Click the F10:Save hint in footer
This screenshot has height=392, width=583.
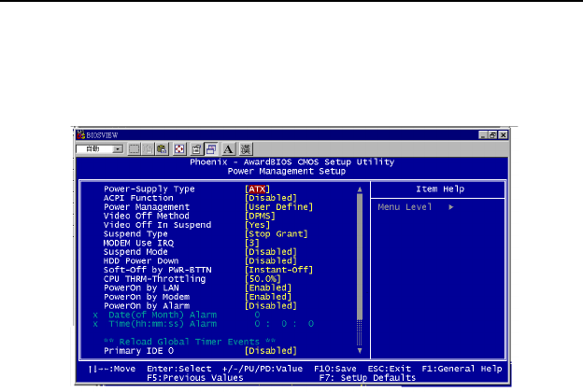point(335,369)
